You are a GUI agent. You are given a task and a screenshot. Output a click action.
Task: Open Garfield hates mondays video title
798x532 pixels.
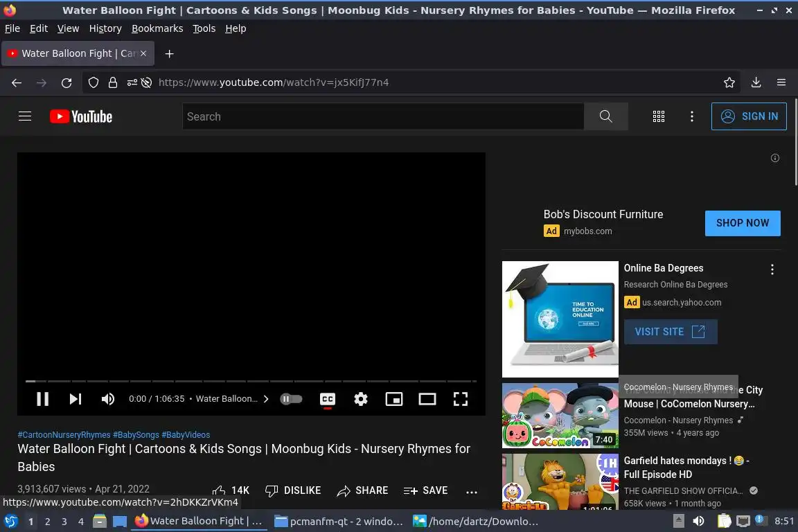[686, 468]
